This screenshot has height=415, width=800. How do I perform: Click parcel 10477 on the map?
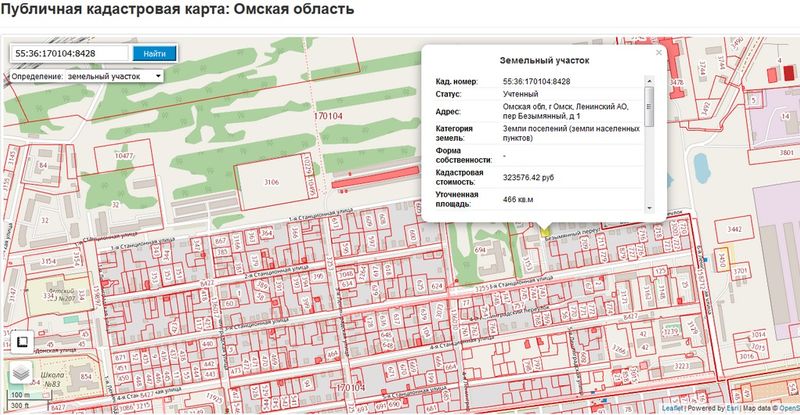(x=124, y=157)
